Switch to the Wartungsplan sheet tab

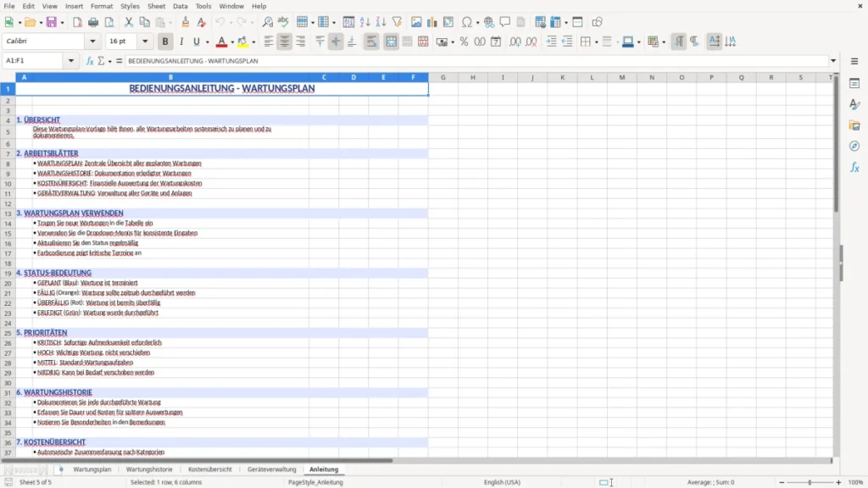[x=92, y=469]
